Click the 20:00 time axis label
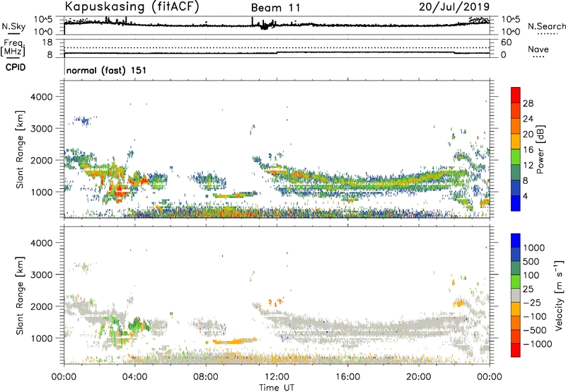Screen dimensions: 566x392 (418, 377)
